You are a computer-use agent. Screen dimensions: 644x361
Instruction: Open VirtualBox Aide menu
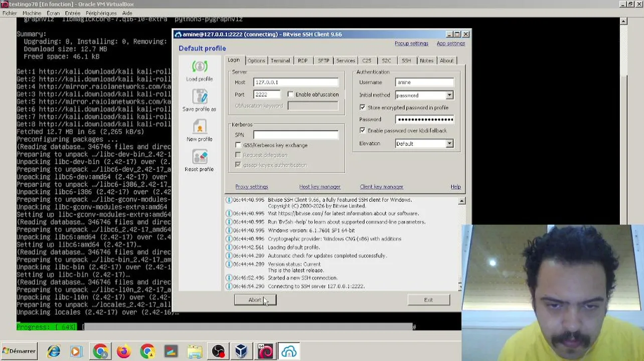click(127, 13)
